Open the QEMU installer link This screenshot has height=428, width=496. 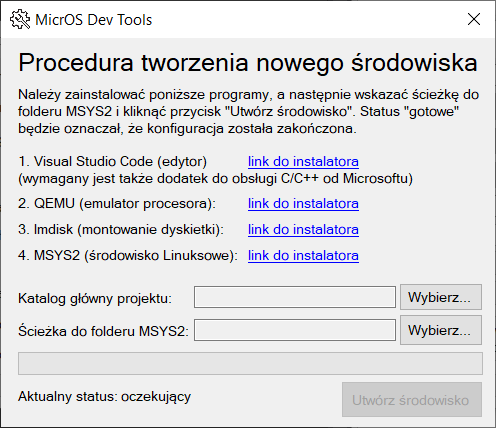303,203
